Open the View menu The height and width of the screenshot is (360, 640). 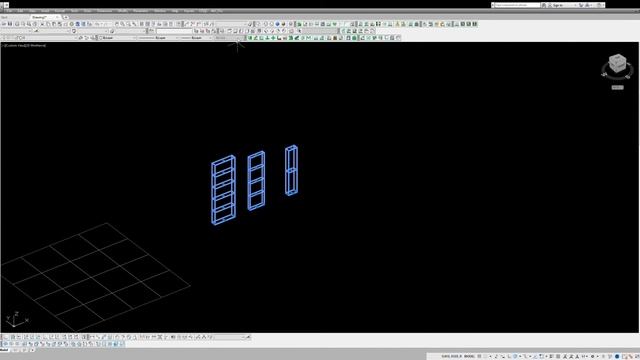(x=32, y=11)
